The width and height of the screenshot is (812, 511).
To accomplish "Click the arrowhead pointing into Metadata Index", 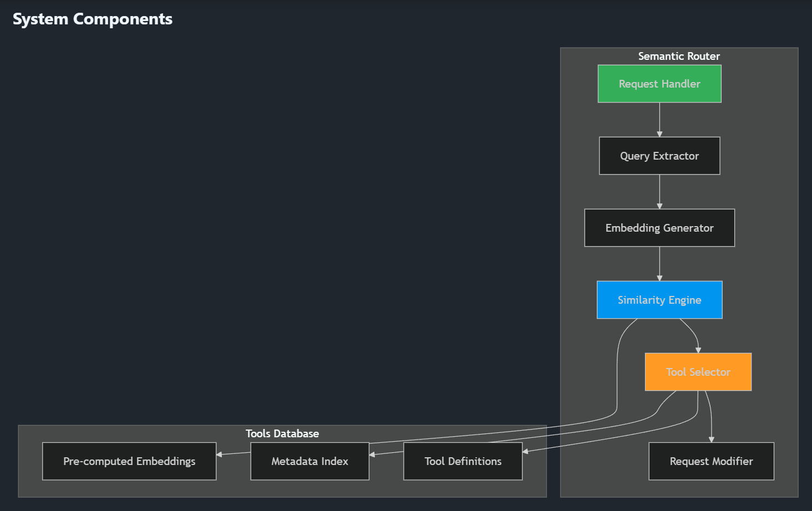I will 373,454.
